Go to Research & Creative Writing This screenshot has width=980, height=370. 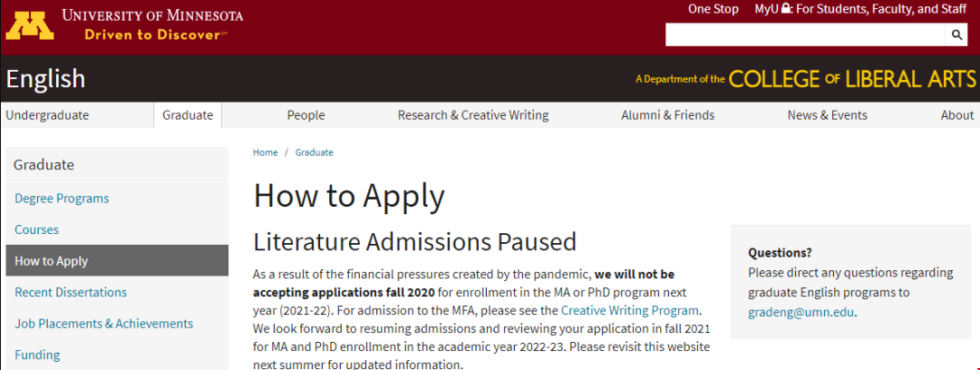[x=473, y=115]
